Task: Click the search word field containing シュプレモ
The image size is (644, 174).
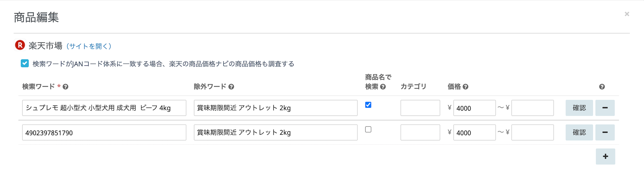Action: pyautogui.click(x=104, y=108)
